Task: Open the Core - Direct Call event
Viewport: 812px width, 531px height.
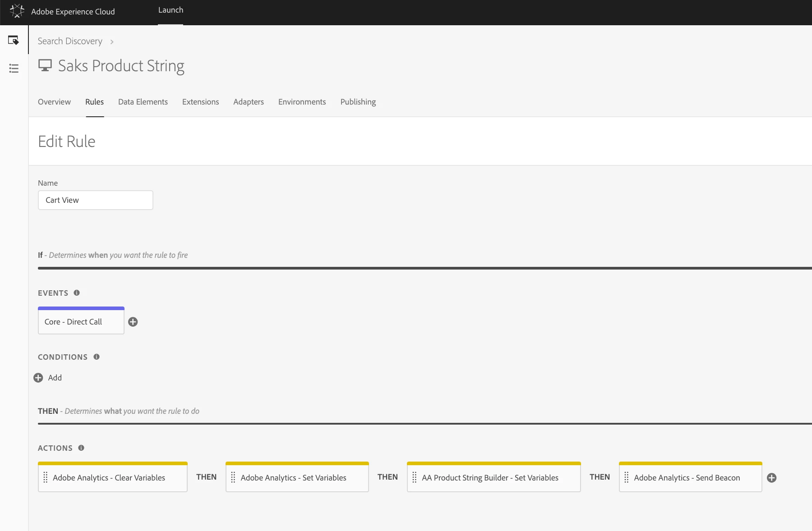Action: pyautogui.click(x=81, y=321)
